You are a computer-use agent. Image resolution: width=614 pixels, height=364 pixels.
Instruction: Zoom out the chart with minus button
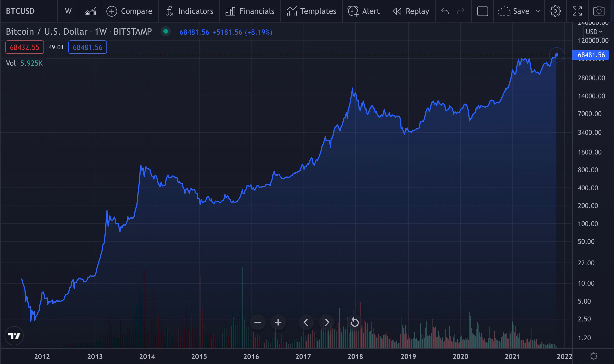point(257,322)
